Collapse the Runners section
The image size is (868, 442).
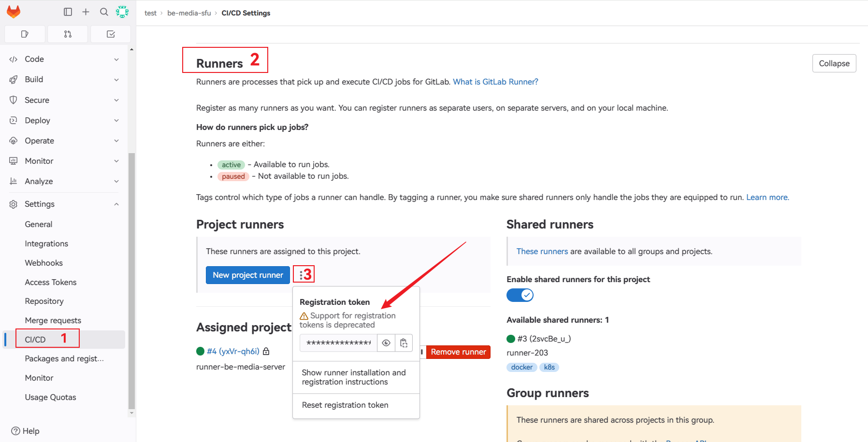[834, 63]
